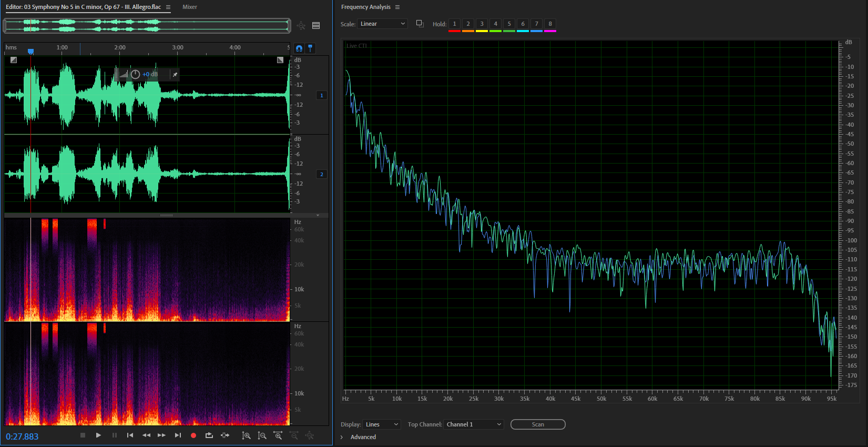This screenshot has width=868, height=447.
Task: Click the 2:00 mark on time ruler
Action: (120, 47)
